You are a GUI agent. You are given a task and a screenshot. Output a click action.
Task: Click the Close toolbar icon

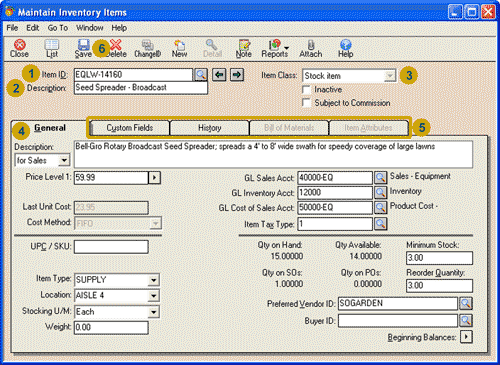[x=19, y=49]
